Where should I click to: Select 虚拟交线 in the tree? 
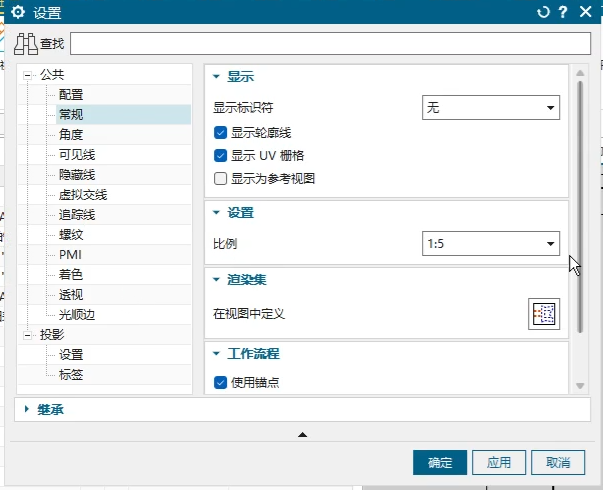[83, 195]
